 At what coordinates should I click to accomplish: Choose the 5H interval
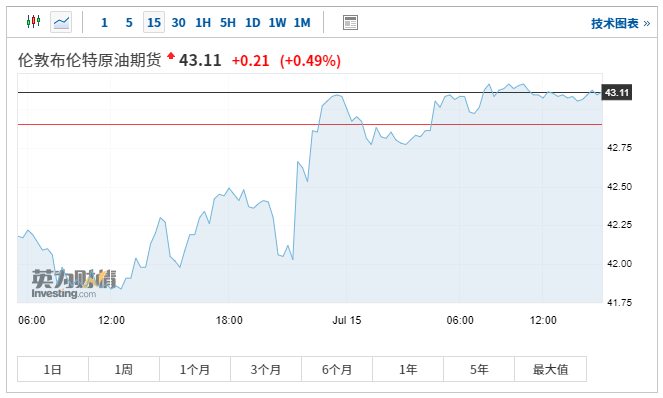(227, 22)
